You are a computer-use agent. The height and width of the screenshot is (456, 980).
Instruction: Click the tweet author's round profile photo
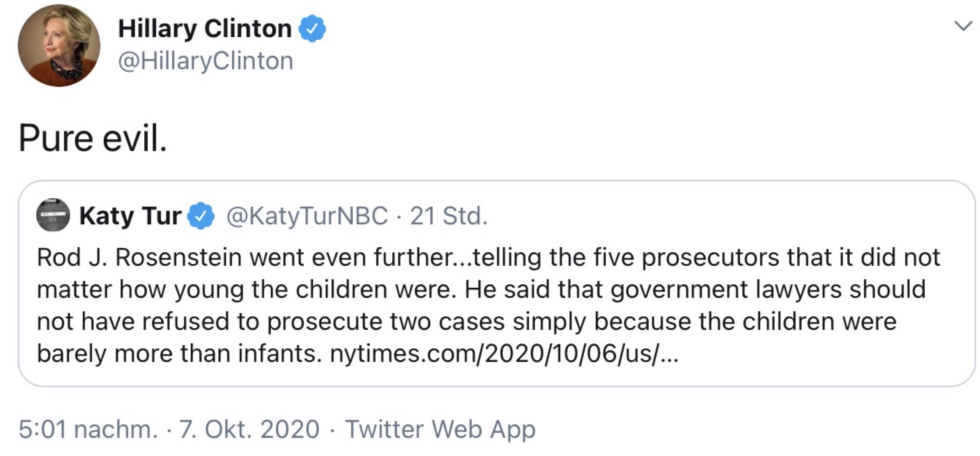point(59,46)
